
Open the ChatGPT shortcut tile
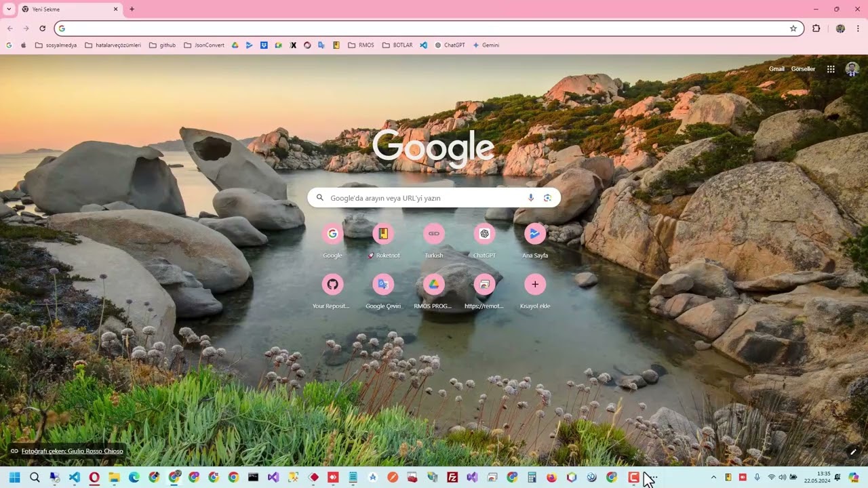click(x=484, y=241)
